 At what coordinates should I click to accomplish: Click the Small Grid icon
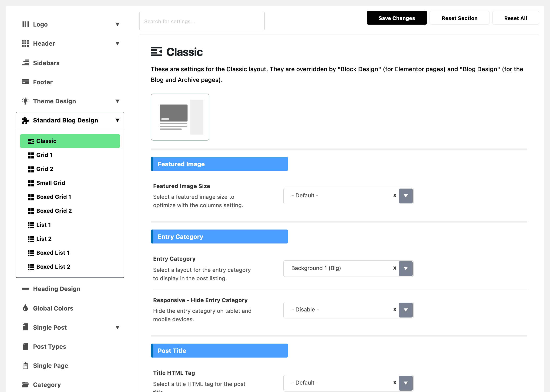point(31,183)
